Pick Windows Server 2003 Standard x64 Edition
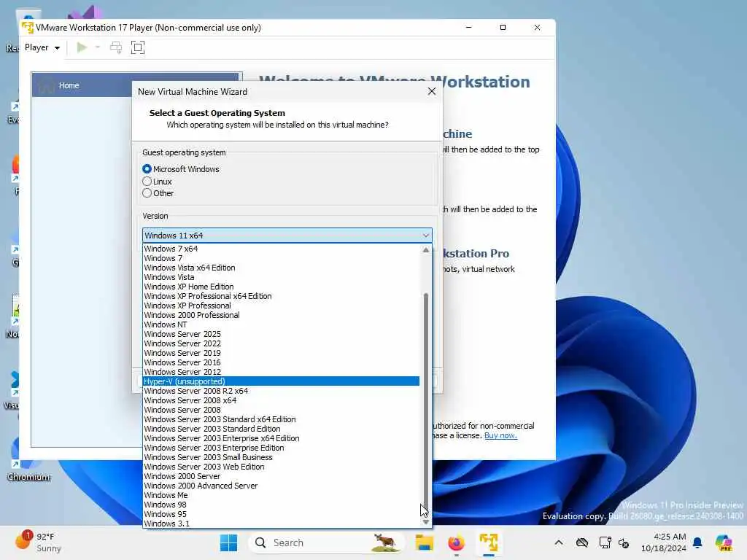747x560 pixels. pos(281,419)
